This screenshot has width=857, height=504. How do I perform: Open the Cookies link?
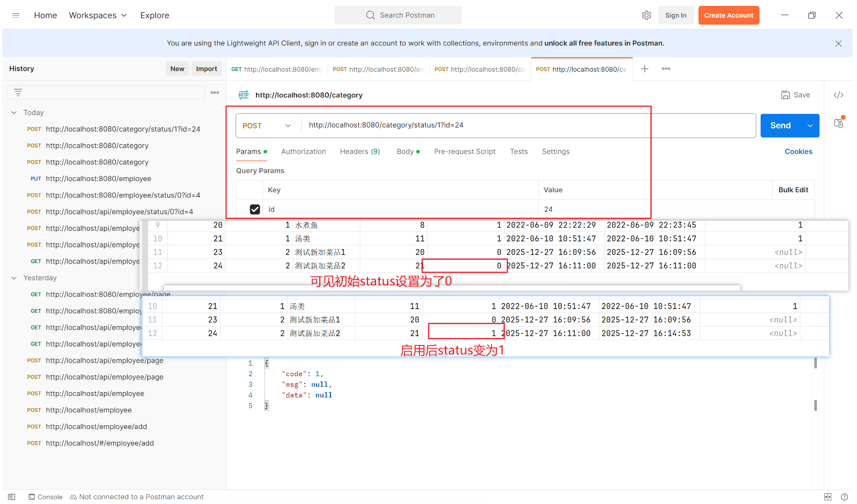point(798,152)
